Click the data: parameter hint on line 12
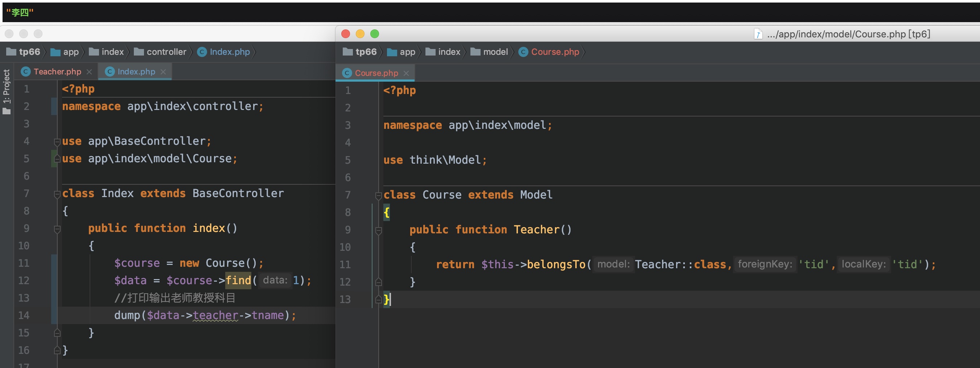 (275, 280)
